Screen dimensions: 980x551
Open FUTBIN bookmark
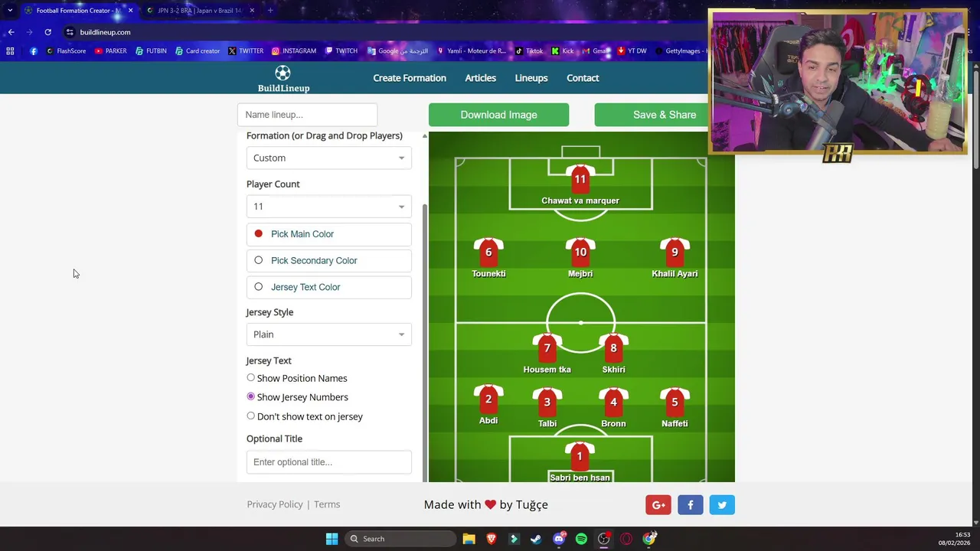pos(151,51)
